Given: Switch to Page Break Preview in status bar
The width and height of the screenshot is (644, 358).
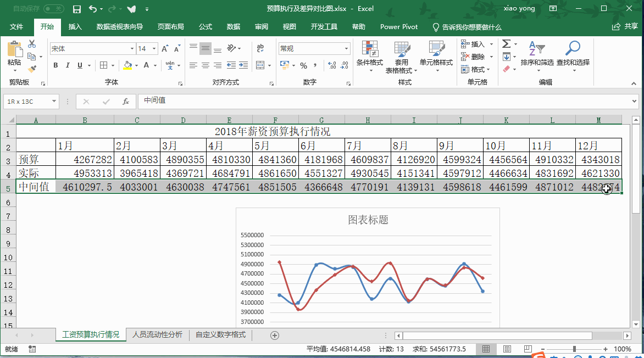Looking at the screenshot, I should (528, 349).
